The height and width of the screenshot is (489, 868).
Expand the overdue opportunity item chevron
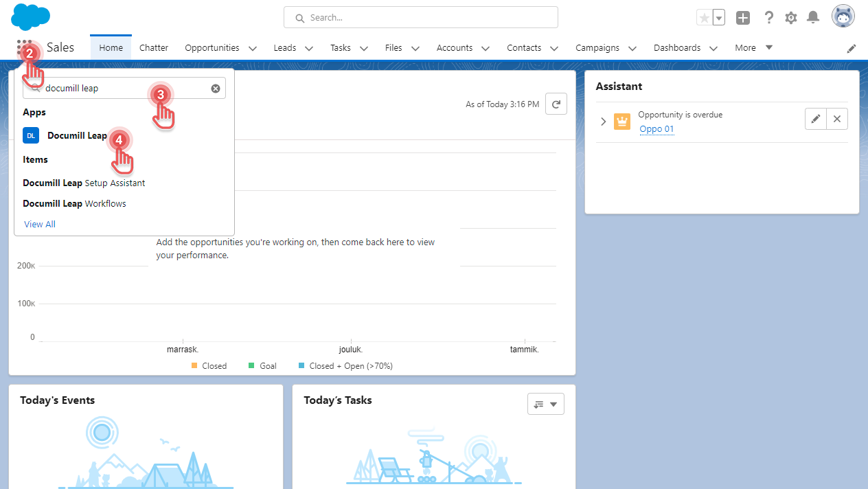click(603, 122)
